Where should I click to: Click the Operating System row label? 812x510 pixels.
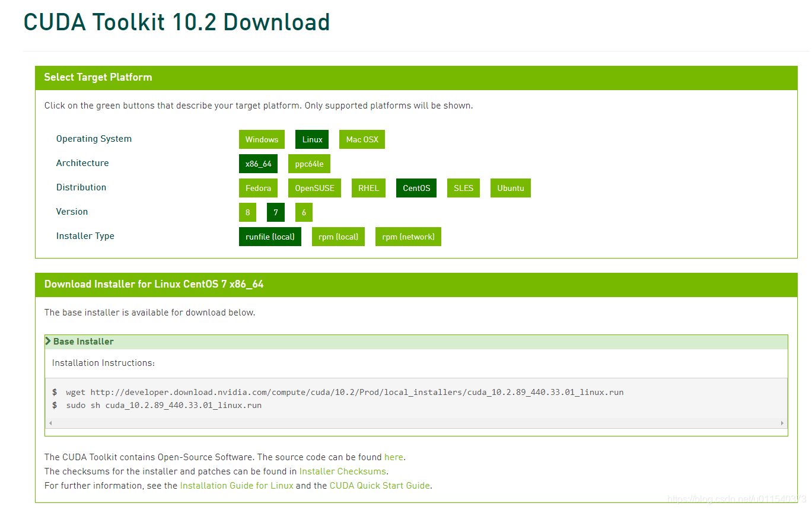point(94,139)
